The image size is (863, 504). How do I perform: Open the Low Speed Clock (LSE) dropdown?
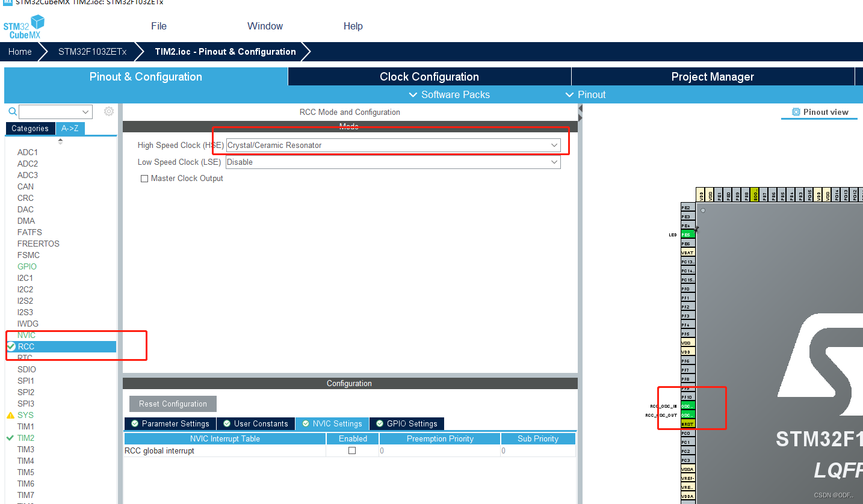394,162
